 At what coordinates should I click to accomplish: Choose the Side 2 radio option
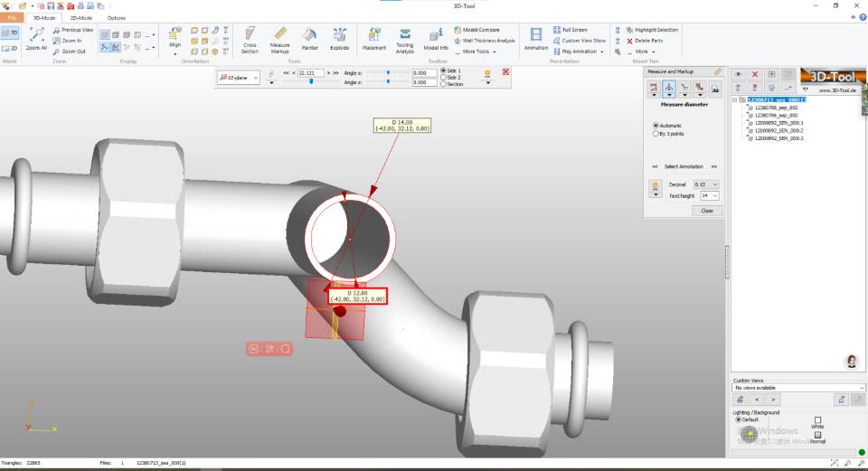coord(443,77)
